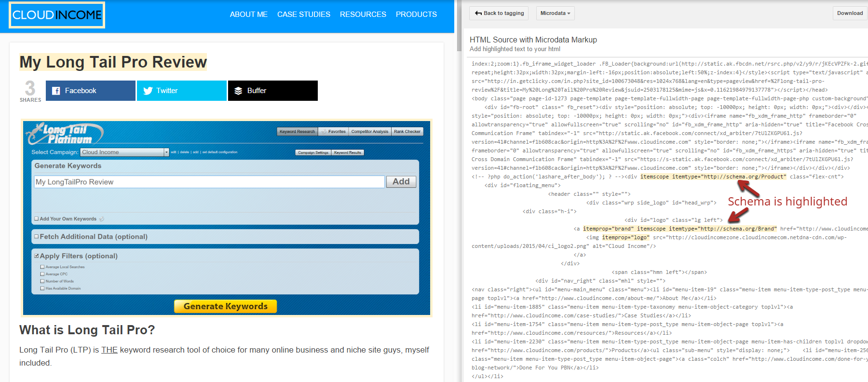Click the Campaign Settings button
This screenshot has width=868, height=382.
point(313,152)
